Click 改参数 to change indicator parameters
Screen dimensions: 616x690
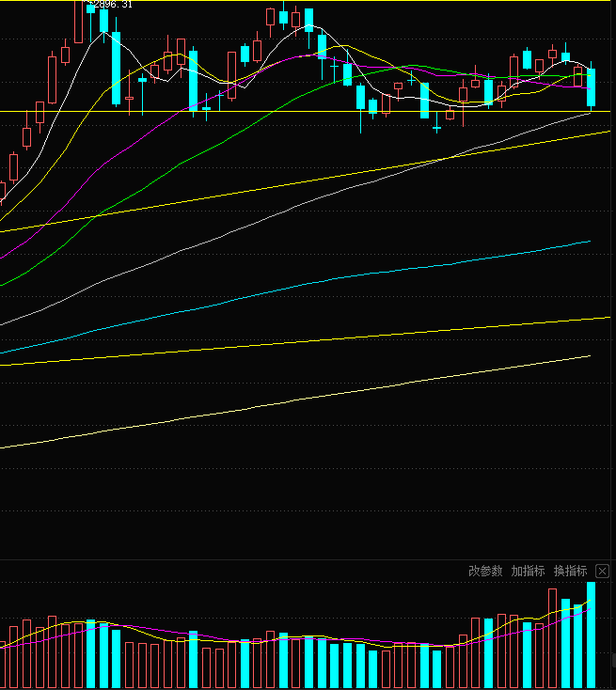tap(485, 572)
